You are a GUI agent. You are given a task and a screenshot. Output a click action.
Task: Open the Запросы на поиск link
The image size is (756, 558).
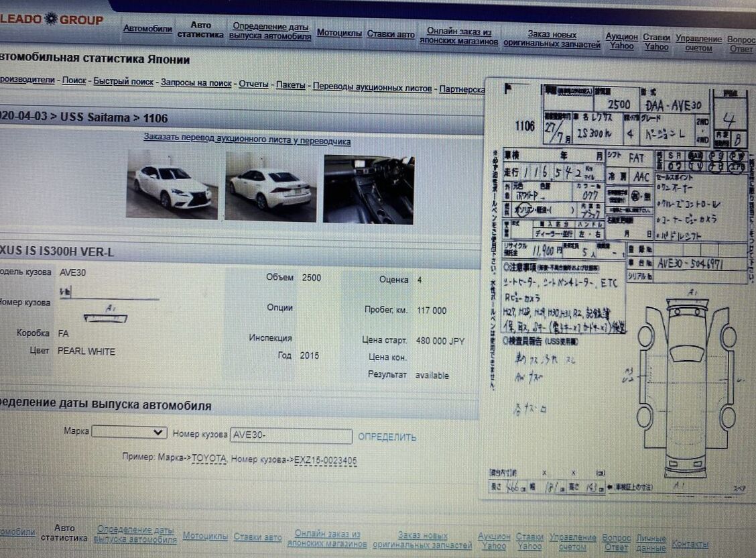(196, 82)
